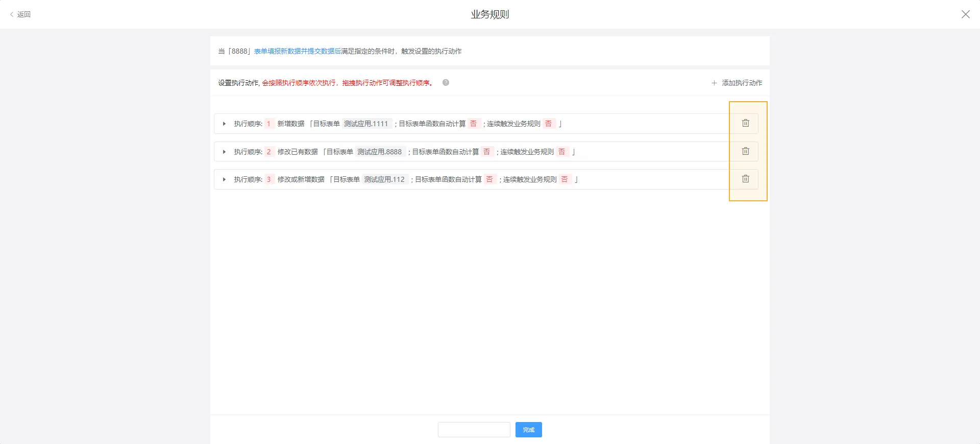Screen dimensions: 980x444
Task: Click execution order badge number 3
Action: click(x=268, y=179)
